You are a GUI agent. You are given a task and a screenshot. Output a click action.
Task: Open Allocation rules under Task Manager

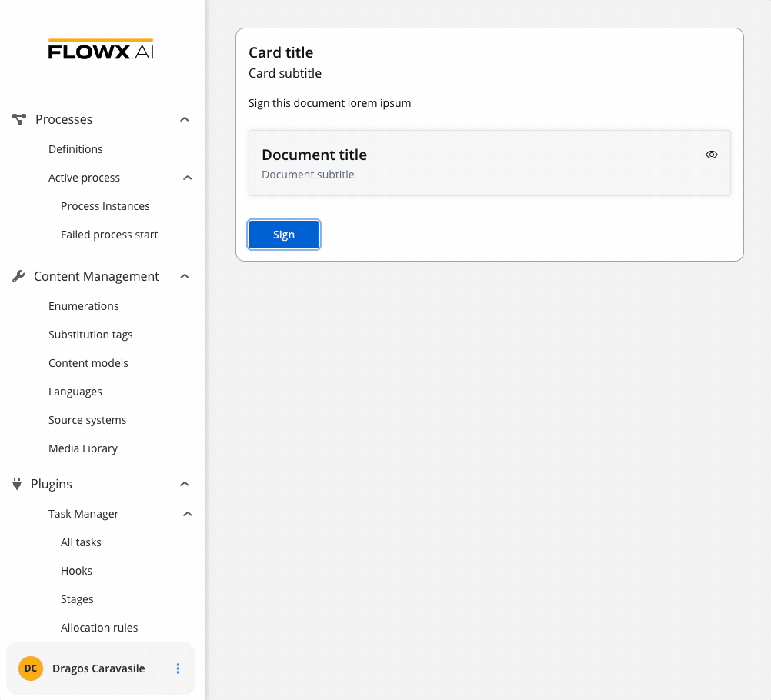tap(99, 627)
